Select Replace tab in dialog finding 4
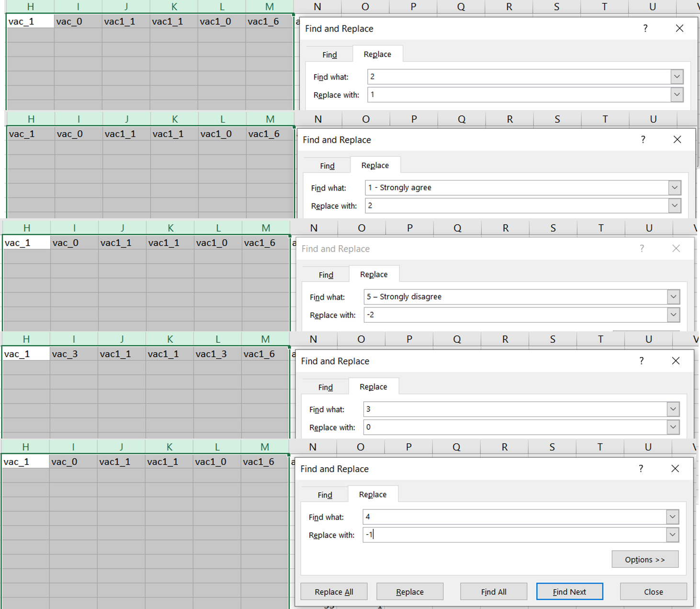 pyautogui.click(x=373, y=494)
